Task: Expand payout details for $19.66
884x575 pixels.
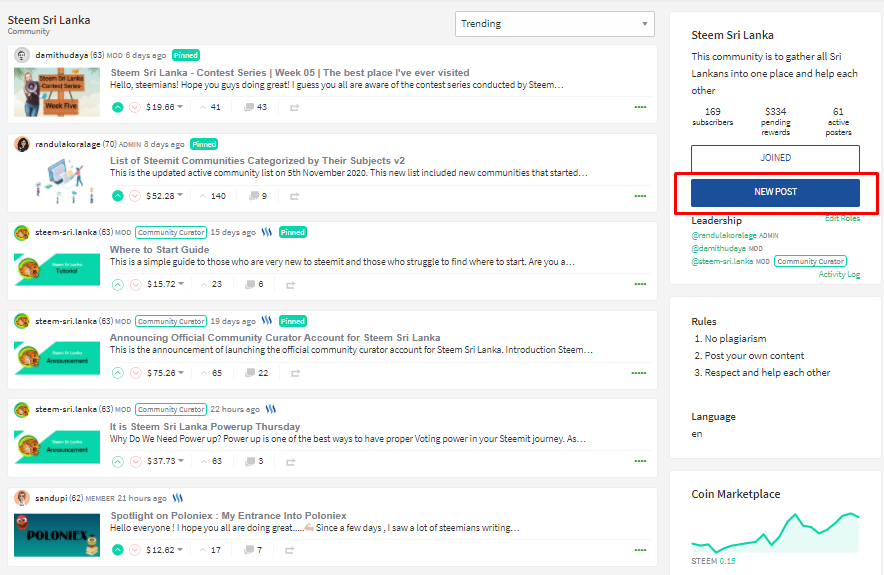Action: [164, 107]
